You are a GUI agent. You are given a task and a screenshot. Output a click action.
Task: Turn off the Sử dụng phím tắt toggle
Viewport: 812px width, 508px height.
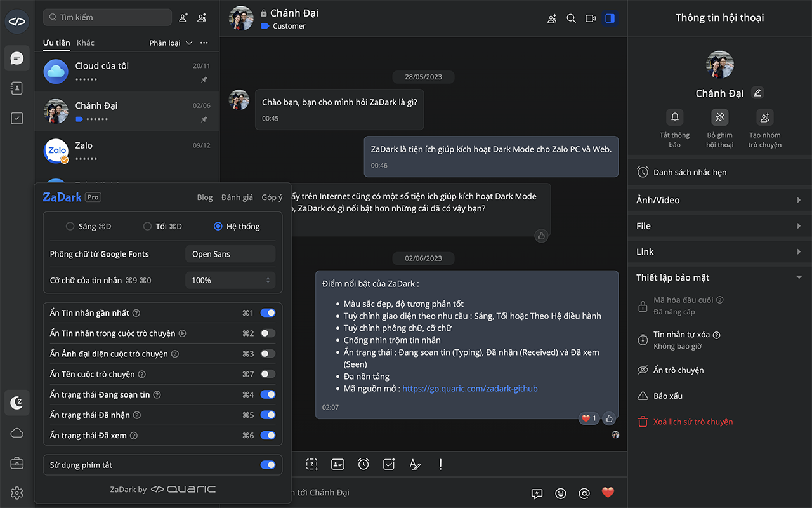pyautogui.click(x=268, y=464)
